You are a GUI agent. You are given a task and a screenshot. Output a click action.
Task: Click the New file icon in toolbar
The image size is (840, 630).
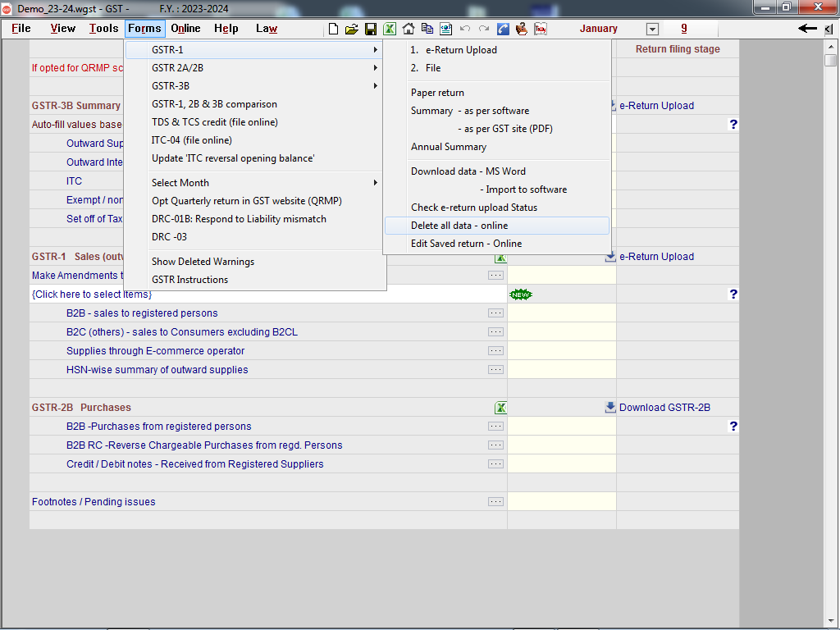[333, 29]
